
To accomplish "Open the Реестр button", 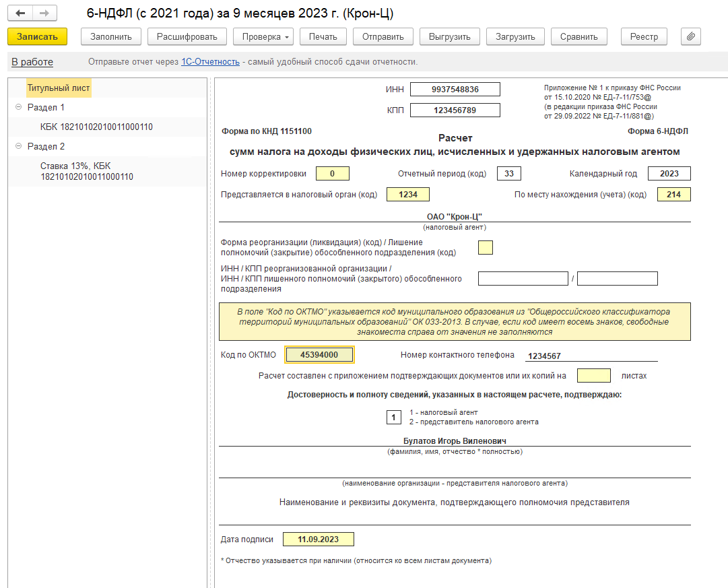I will (x=644, y=36).
